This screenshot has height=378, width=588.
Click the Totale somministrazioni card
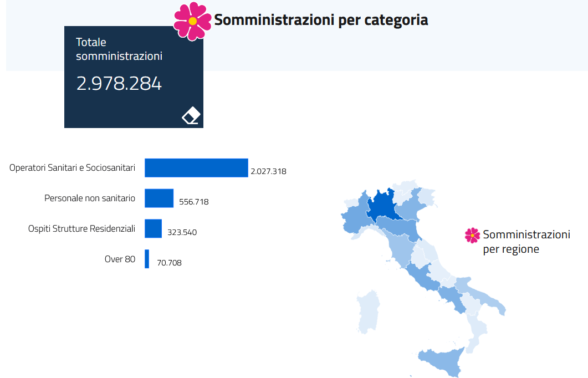pos(134,76)
